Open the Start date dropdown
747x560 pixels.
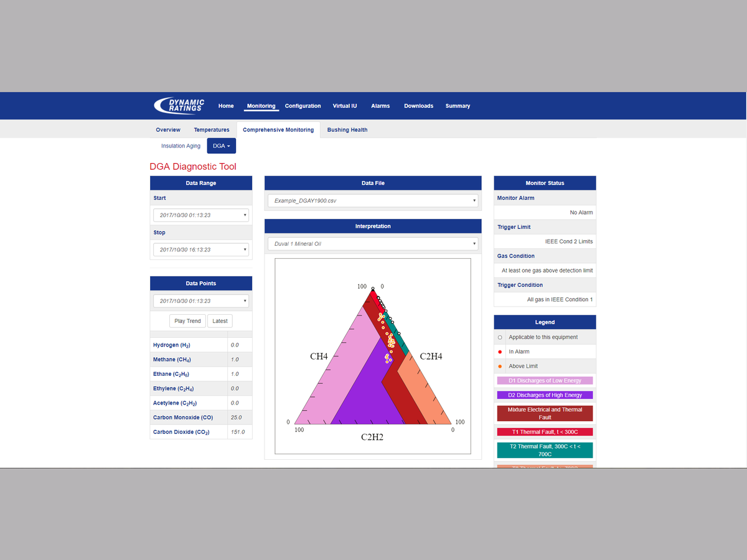tap(201, 215)
